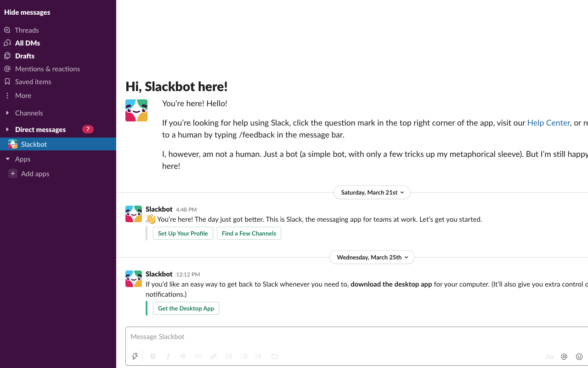
Task: Apply blockquote formatting
Action: pos(259,356)
